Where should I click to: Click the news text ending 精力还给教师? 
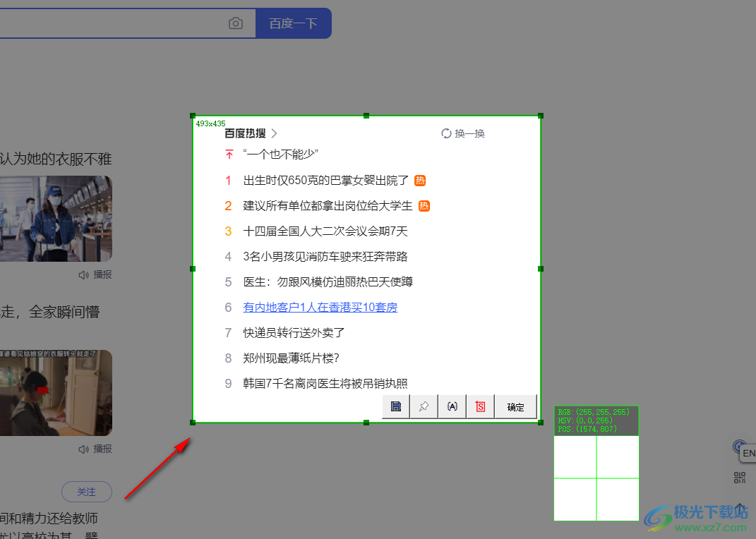point(49,519)
